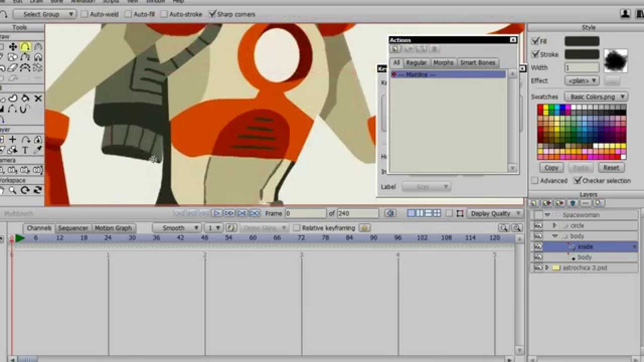The height and width of the screenshot is (362, 644).
Task: Collapse the body layer group
Action: click(x=554, y=236)
